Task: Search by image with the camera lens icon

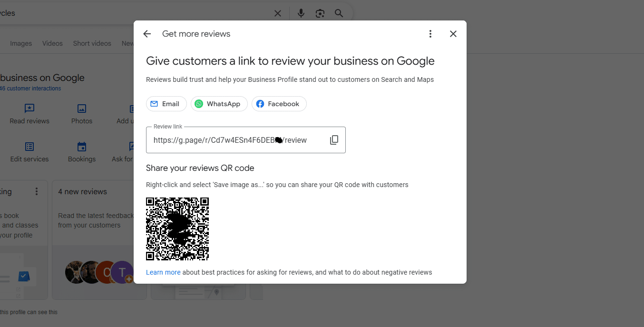Action: (320, 13)
